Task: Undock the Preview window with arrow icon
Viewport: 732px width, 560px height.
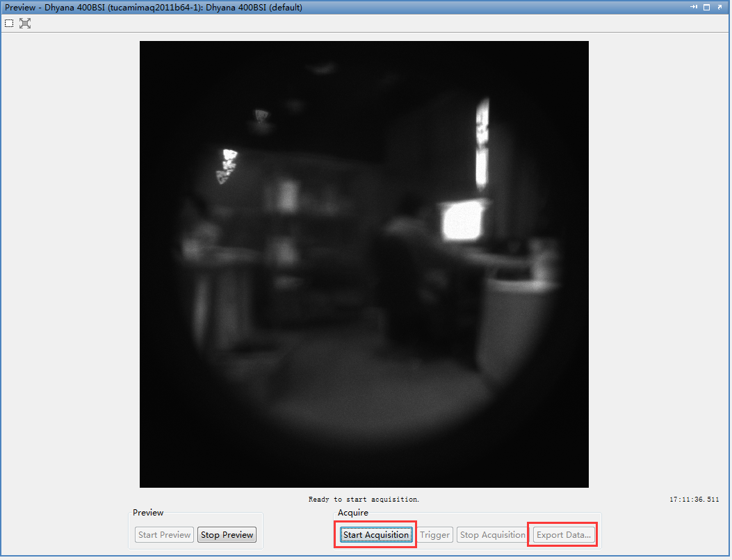Action: pyautogui.click(x=719, y=7)
